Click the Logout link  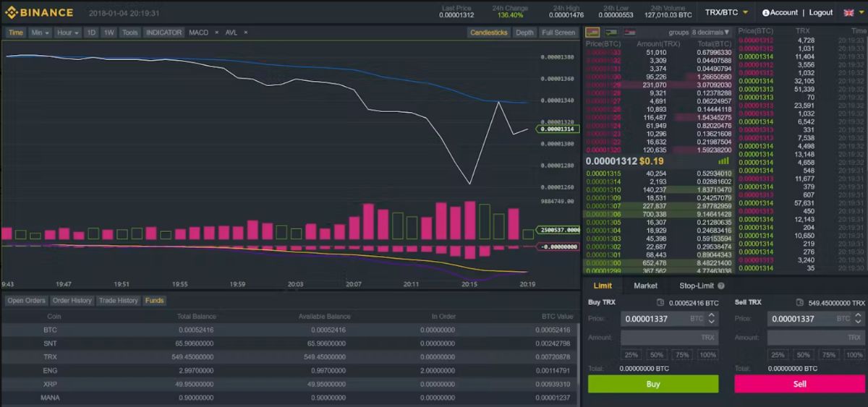point(821,13)
